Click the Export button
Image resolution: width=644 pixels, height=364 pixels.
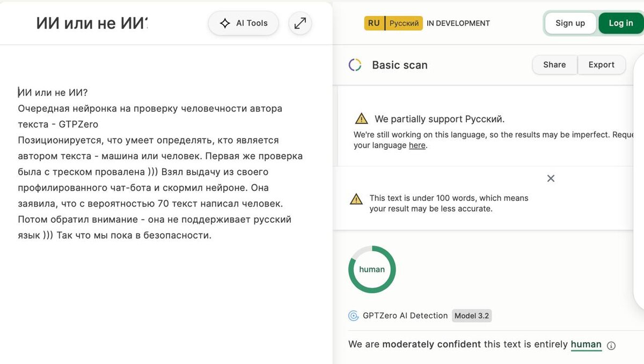point(601,64)
